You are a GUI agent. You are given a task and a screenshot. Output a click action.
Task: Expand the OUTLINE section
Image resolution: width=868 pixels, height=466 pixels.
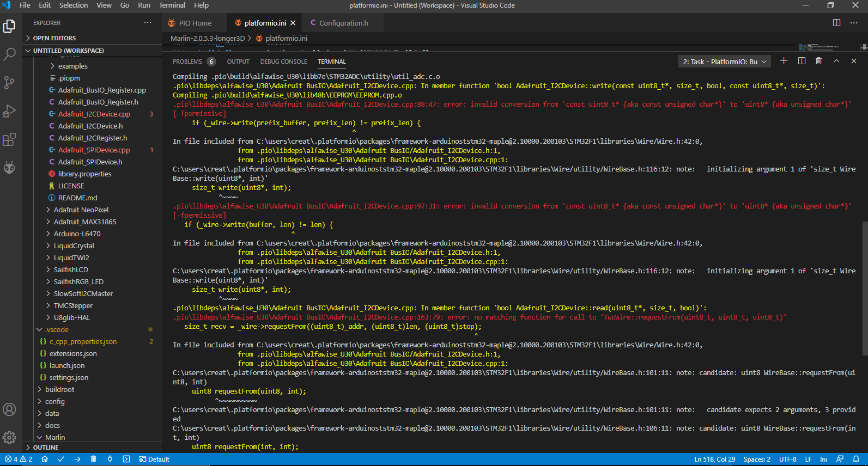[x=93, y=447]
